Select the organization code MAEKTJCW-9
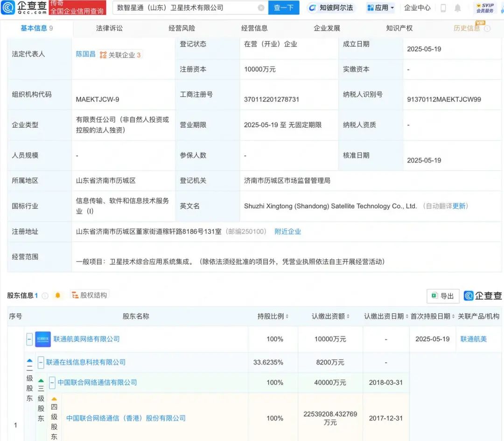This screenshot has width=504, height=441. pyautogui.click(x=98, y=99)
